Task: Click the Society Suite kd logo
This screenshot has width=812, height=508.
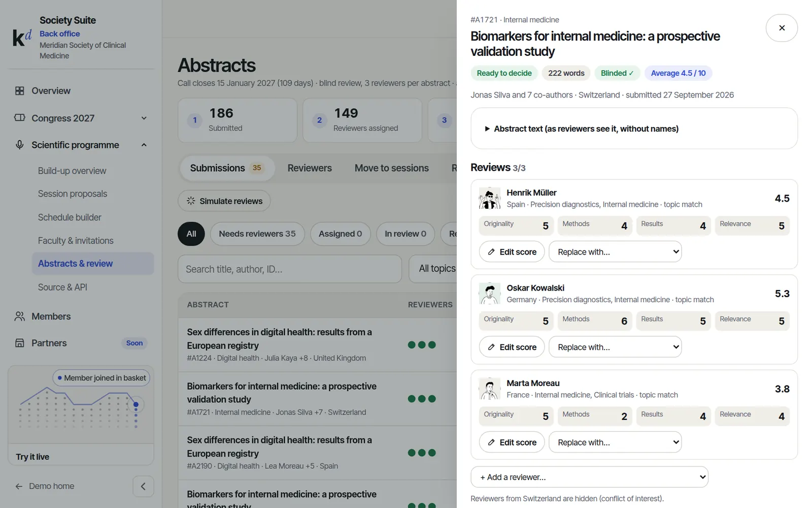Action: (22, 38)
